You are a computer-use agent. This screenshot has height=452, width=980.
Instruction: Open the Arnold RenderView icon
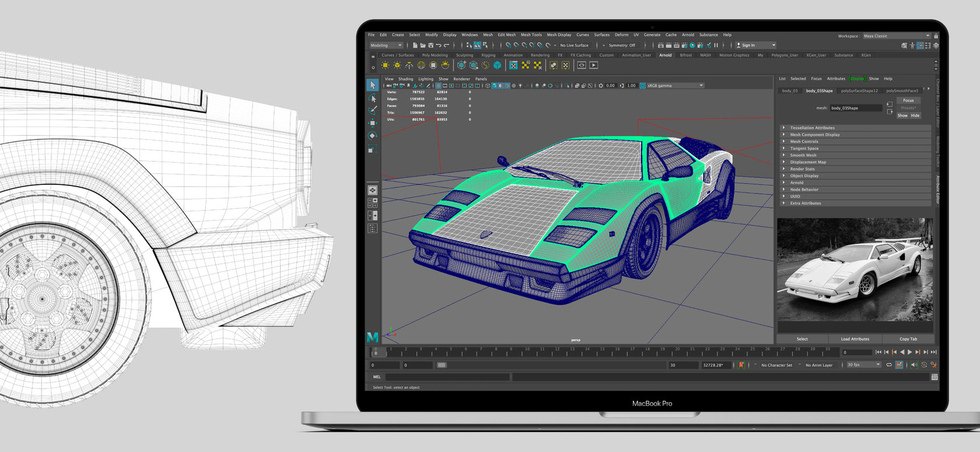coord(582,65)
